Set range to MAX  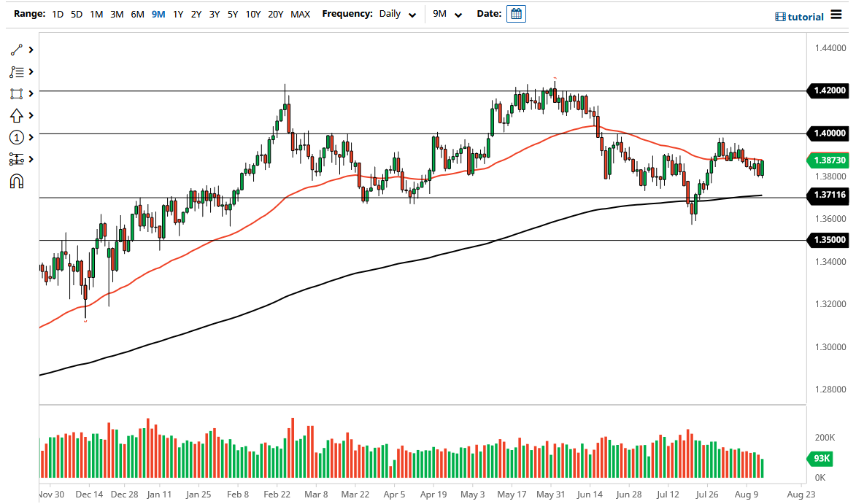coord(300,14)
